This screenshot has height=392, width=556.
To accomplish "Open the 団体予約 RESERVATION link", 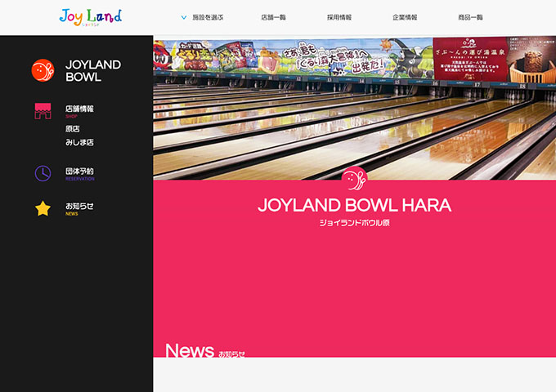I will tap(80, 174).
